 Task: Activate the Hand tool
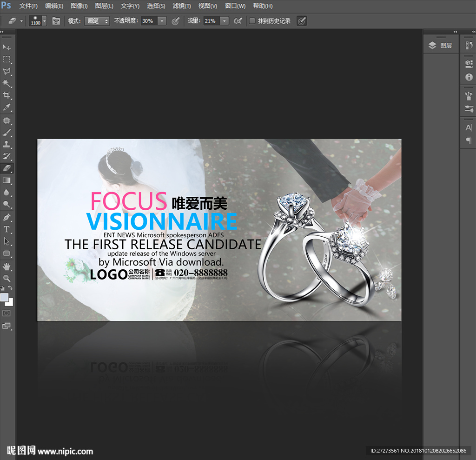click(7, 266)
